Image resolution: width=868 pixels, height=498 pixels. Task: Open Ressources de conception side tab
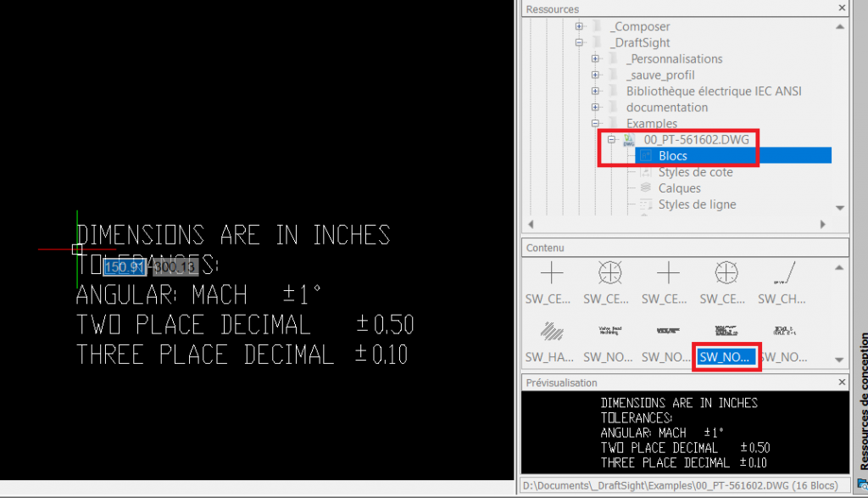[x=862, y=400]
